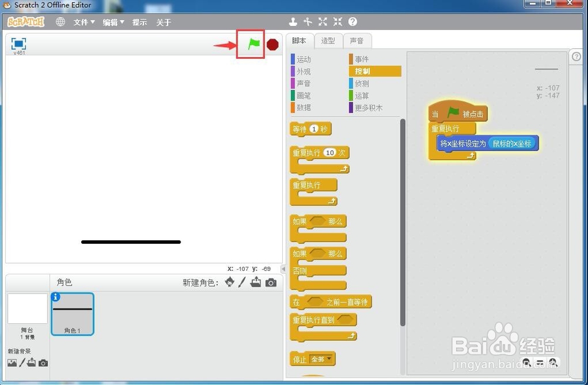Upload backdrop from file
This screenshot has width=588, height=385.
pyautogui.click(x=32, y=363)
